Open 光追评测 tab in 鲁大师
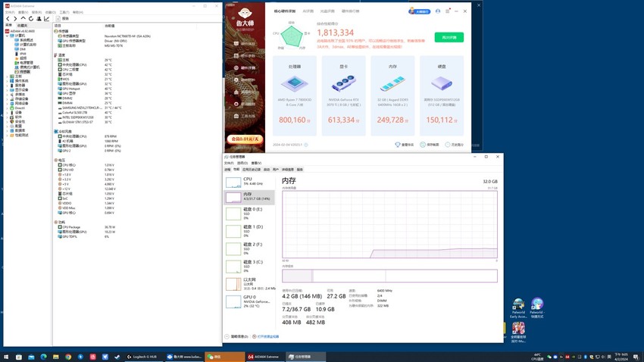This screenshot has height=362, width=644. point(327,11)
